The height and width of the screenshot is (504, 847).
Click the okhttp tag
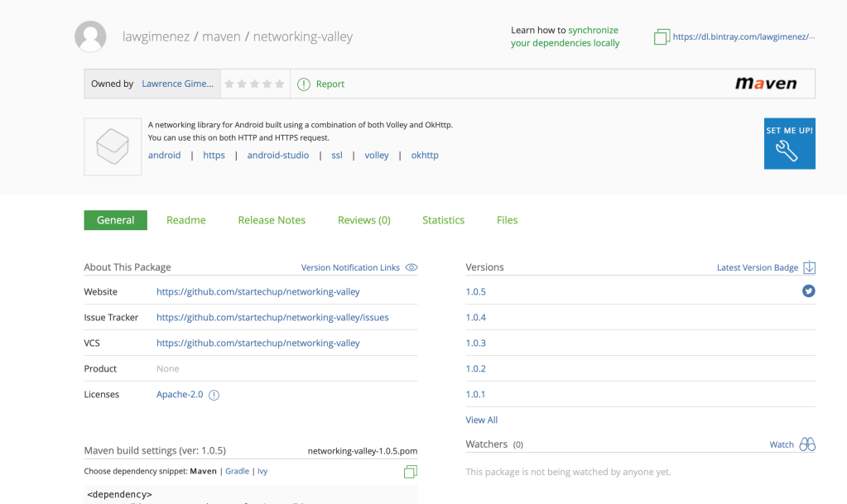pyautogui.click(x=425, y=155)
